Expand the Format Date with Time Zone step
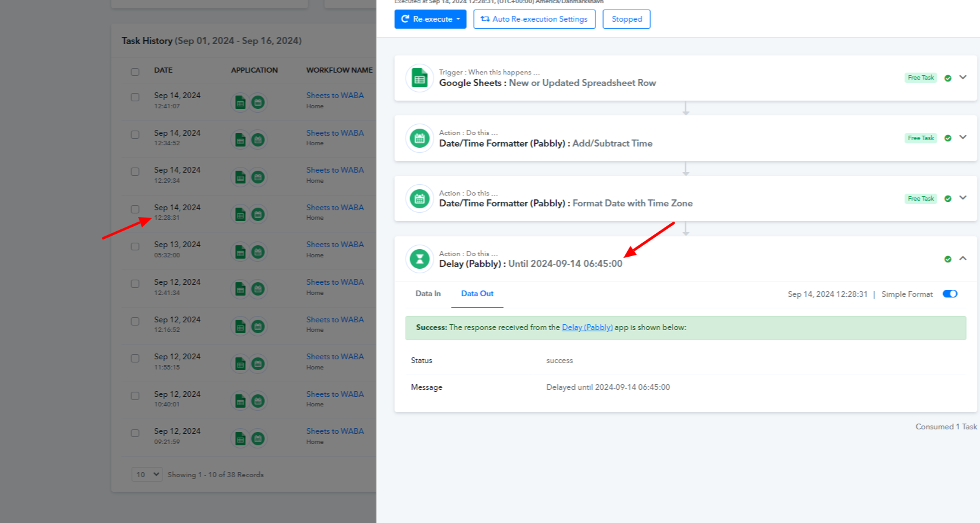The height and width of the screenshot is (523, 980). [x=963, y=197]
